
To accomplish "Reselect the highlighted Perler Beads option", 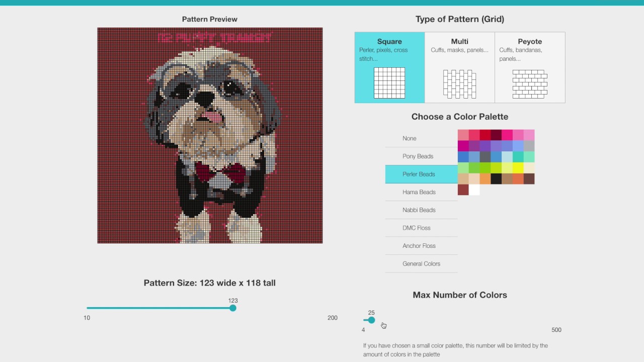I will coord(419,174).
